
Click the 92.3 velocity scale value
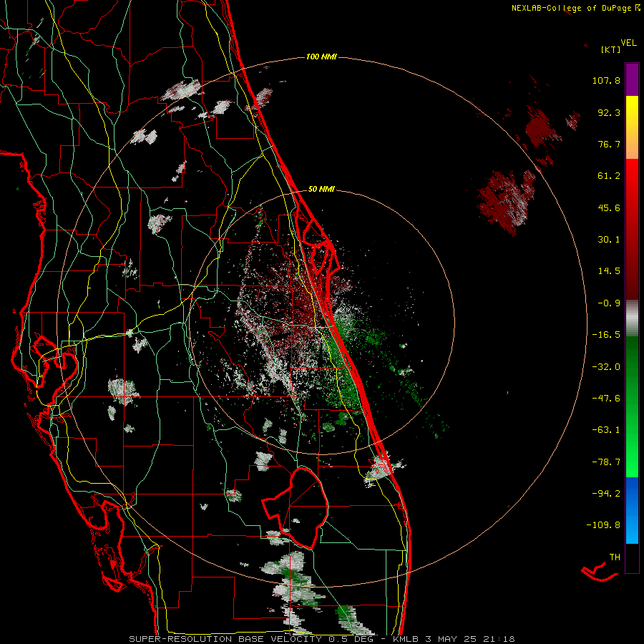point(609,112)
